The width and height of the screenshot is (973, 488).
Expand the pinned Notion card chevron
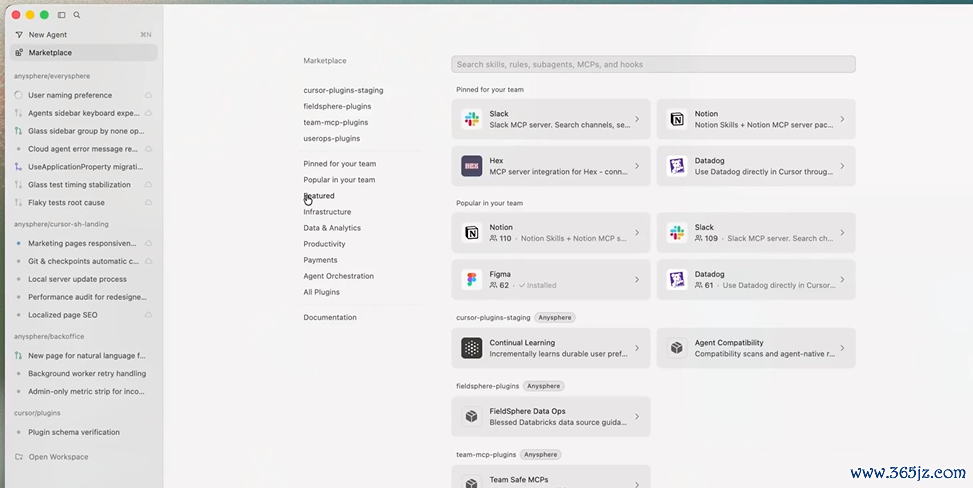[x=842, y=119]
